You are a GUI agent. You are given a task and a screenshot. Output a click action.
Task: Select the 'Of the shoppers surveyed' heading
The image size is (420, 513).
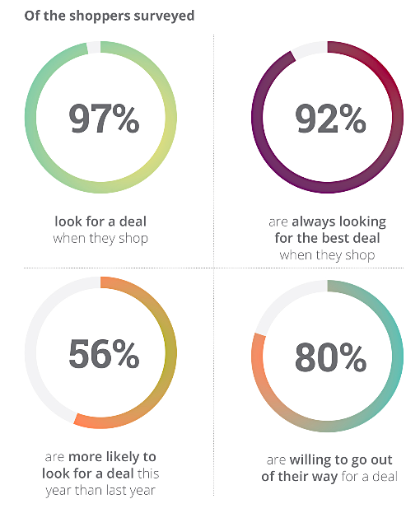point(110,16)
